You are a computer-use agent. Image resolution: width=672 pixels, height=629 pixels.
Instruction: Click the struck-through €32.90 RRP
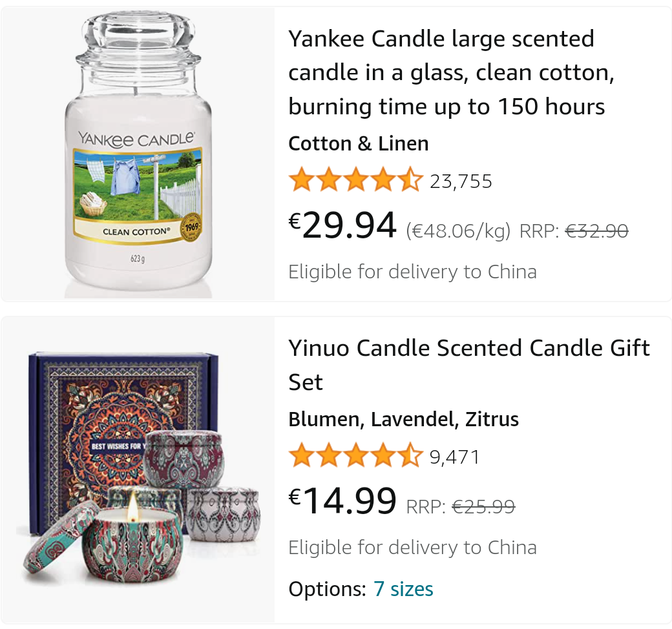pos(596,231)
